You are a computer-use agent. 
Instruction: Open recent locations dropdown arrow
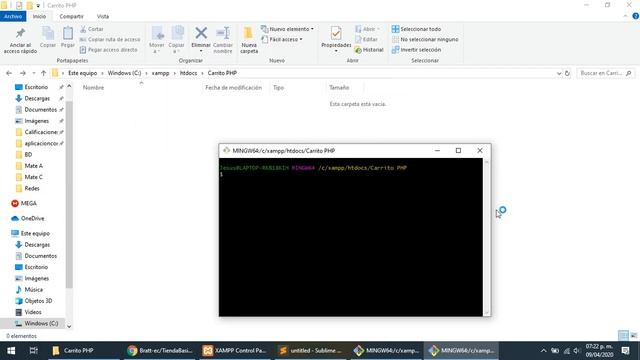pos(34,73)
